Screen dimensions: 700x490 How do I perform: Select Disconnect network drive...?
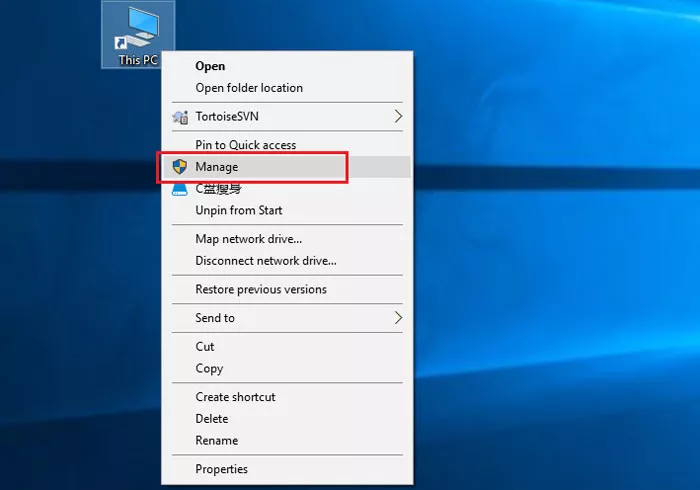pyautogui.click(x=265, y=261)
